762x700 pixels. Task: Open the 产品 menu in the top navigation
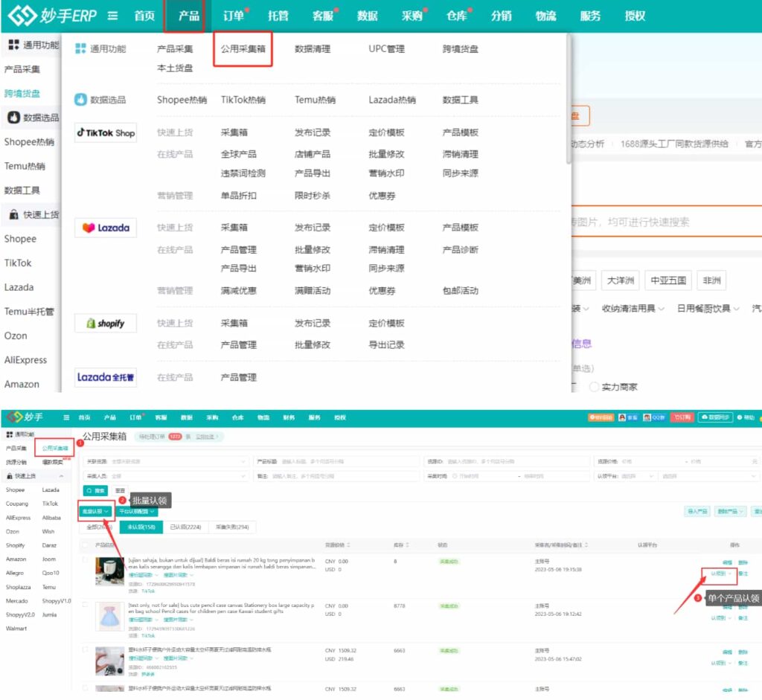click(188, 16)
